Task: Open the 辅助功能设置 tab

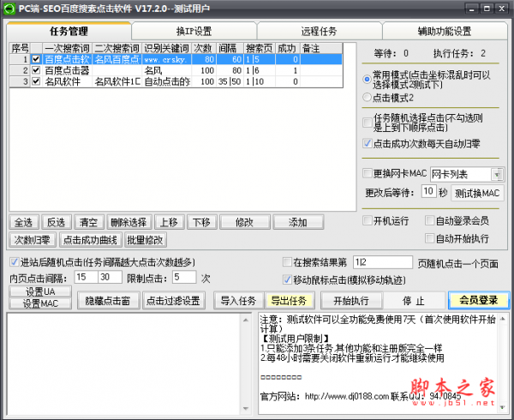Action: pos(445,31)
